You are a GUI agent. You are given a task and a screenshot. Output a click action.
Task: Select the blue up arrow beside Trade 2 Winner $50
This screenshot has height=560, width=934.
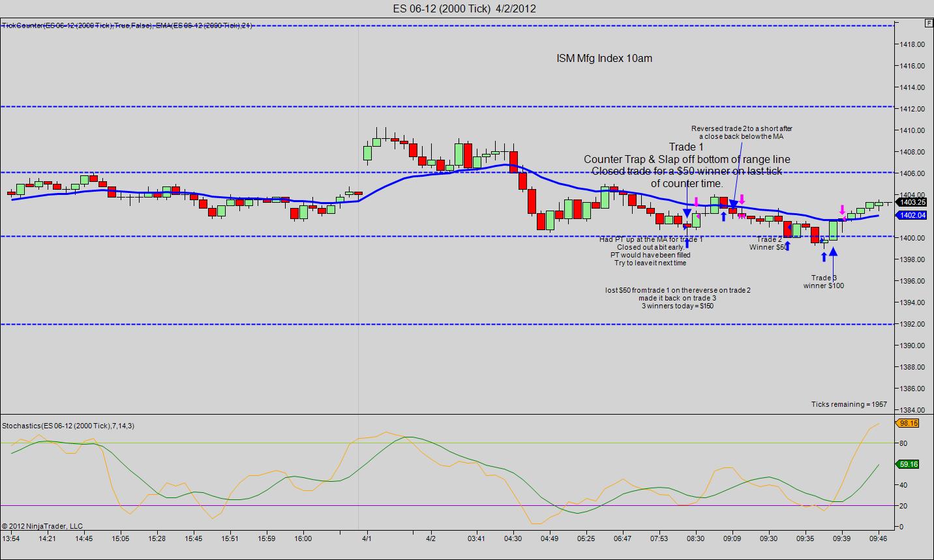[788, 246]
